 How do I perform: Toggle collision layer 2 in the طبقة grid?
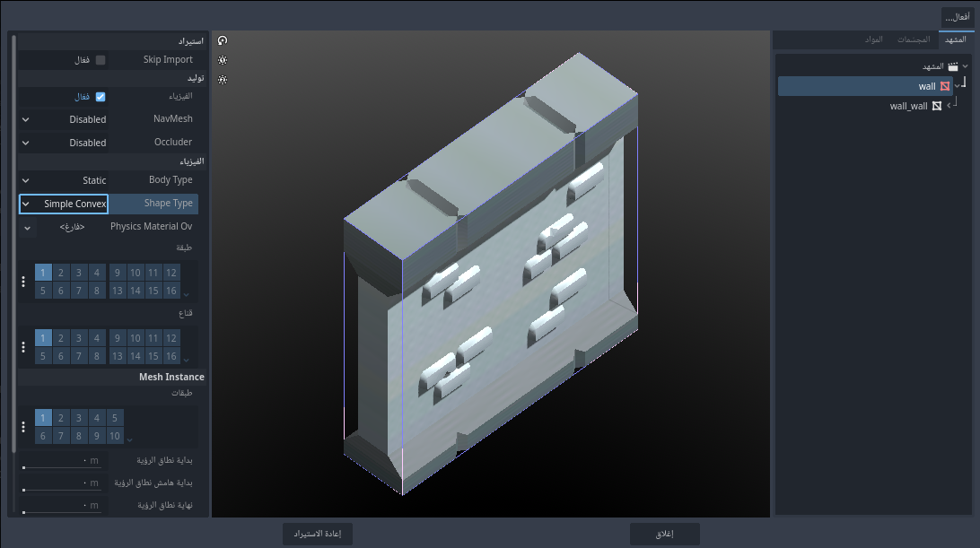tap(61, 273)
